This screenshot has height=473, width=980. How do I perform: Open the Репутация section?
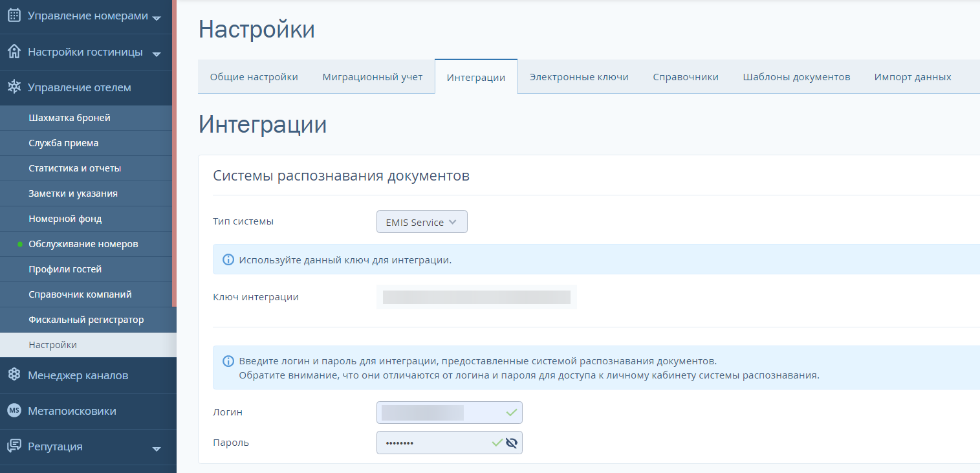click(88, 446)
